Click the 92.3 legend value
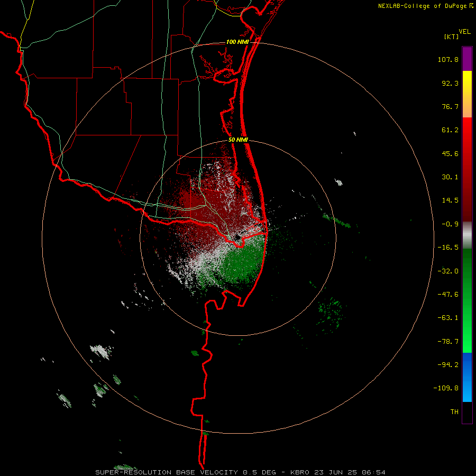This screenshot has height=476, width=476. [450, 83]
